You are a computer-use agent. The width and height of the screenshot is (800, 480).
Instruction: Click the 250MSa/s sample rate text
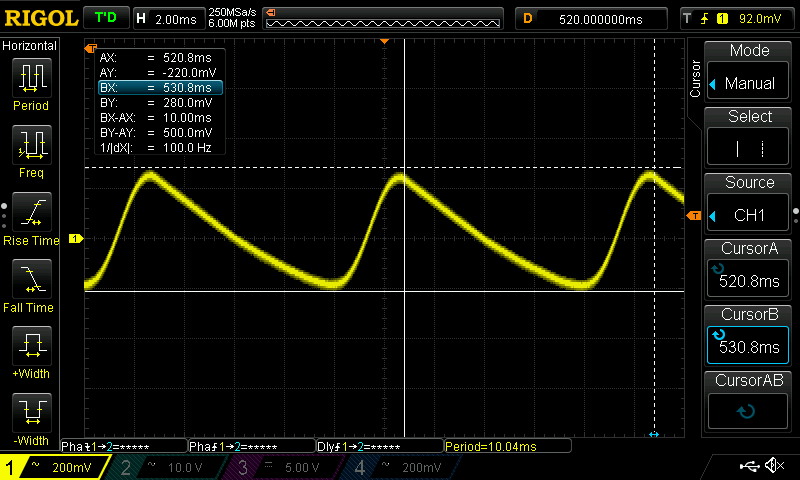232,13
